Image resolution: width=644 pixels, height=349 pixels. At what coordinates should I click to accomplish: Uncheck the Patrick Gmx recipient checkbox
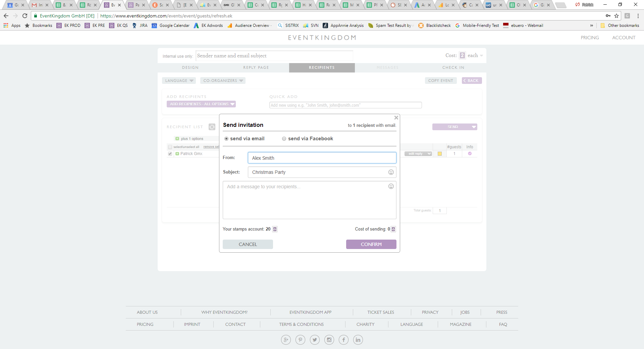170,154
